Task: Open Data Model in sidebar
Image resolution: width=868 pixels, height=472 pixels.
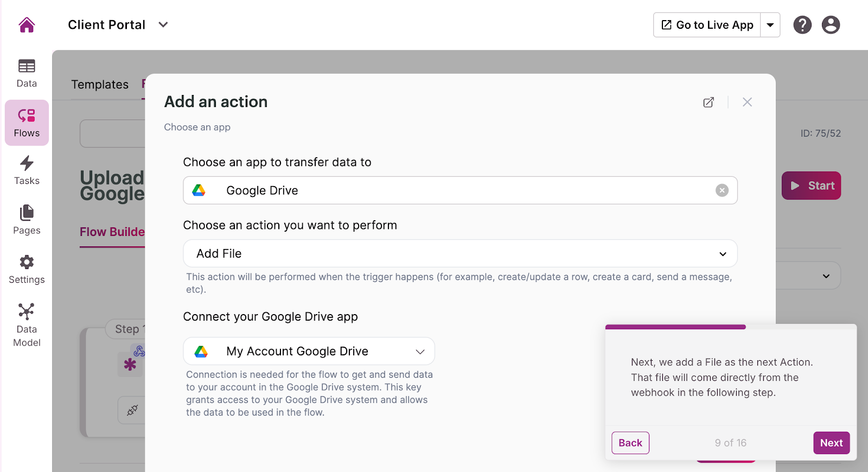Action: 27,324
